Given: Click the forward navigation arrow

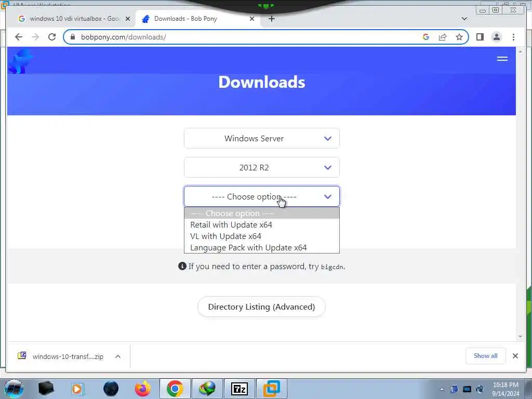Looking at the screenshot, I should tap(35, 37).
